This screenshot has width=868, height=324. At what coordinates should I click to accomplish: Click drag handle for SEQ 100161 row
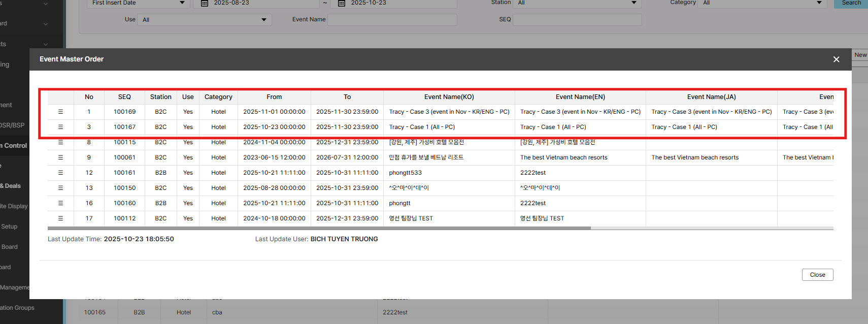click(x=60, y=173)
